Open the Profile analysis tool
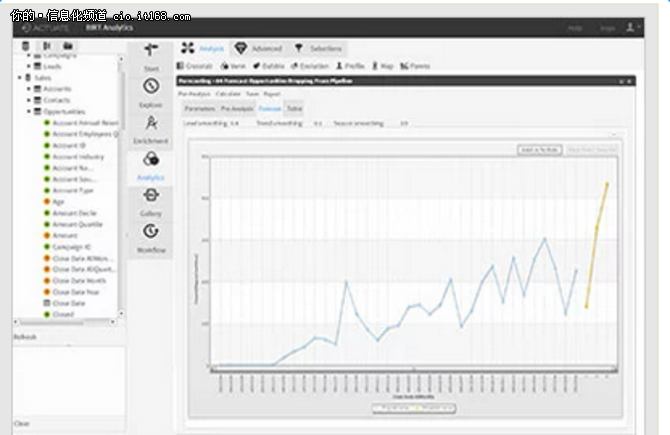 [x=350, y=66]
